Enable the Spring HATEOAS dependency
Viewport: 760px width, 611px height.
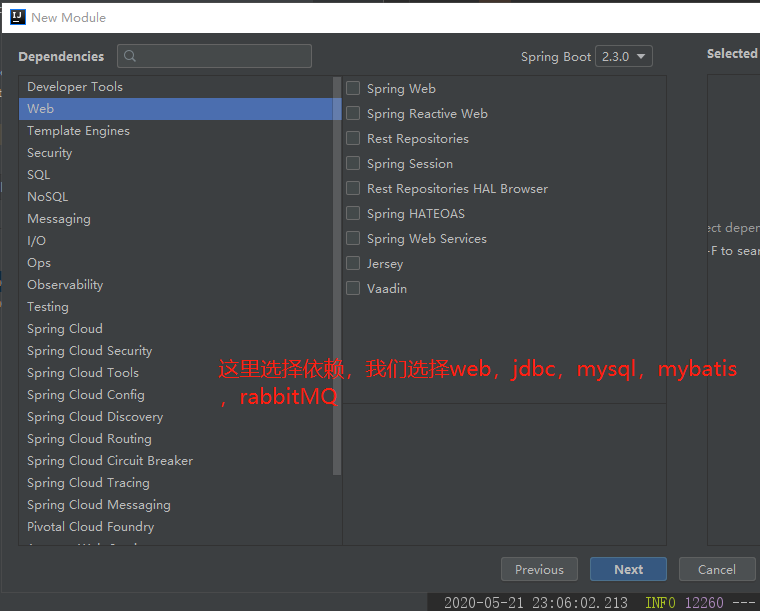point(353,213)
